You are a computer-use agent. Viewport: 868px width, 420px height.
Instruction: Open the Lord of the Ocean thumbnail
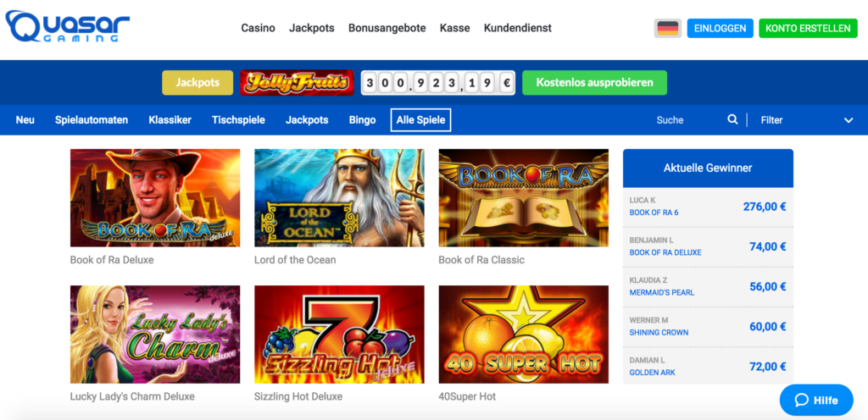pyautogui.click(x=339, y=198)
